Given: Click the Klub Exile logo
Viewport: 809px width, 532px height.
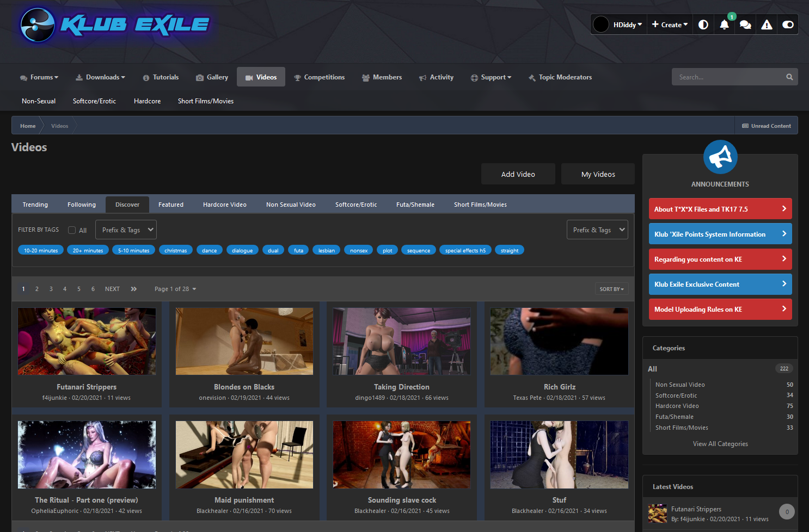Looking at the screenshot, I should tap(114, 25).
